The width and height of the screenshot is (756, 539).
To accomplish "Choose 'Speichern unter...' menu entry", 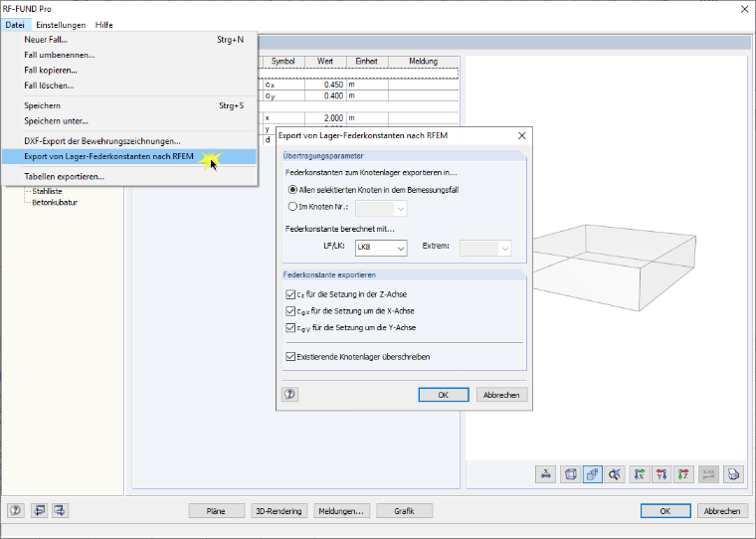I will click(129, 121).
